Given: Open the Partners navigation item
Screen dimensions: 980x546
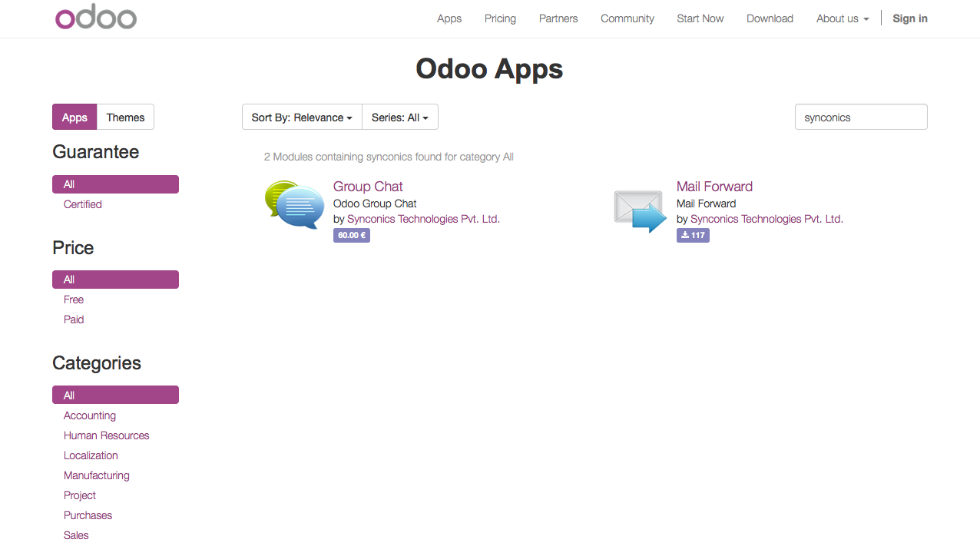Looking at the screenshot, I should [x=558, y=18].
